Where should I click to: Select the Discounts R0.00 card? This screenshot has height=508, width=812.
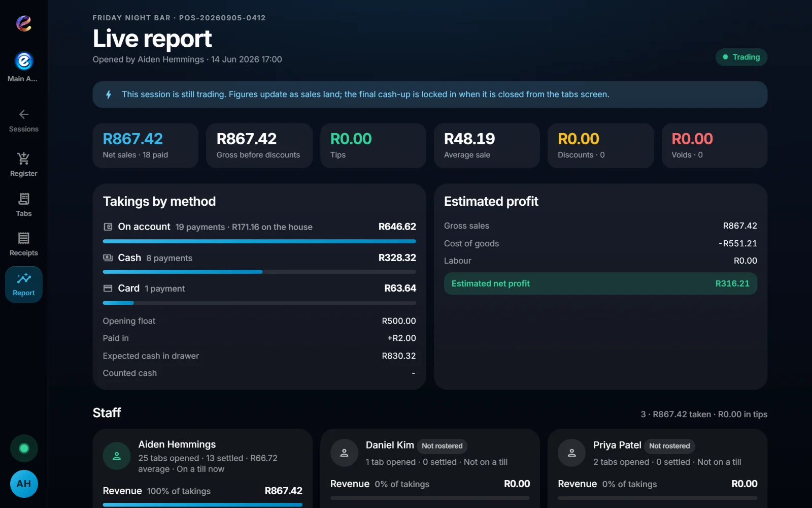pos(600,145)
